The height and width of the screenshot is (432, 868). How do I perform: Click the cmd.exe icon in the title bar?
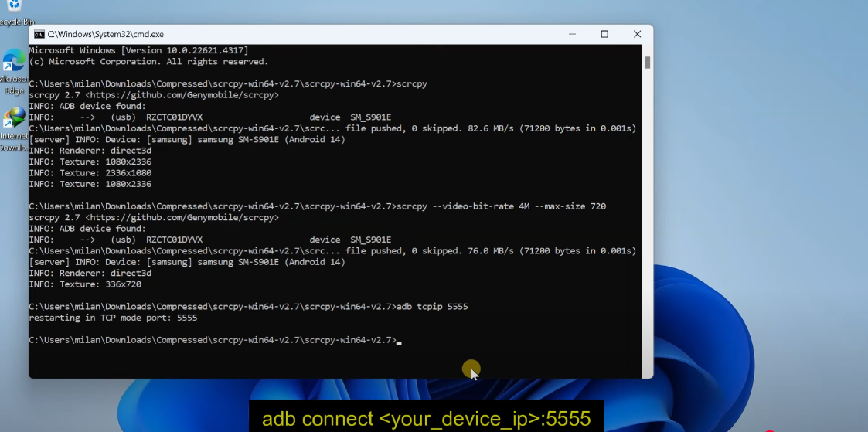(x=39, y=34)
